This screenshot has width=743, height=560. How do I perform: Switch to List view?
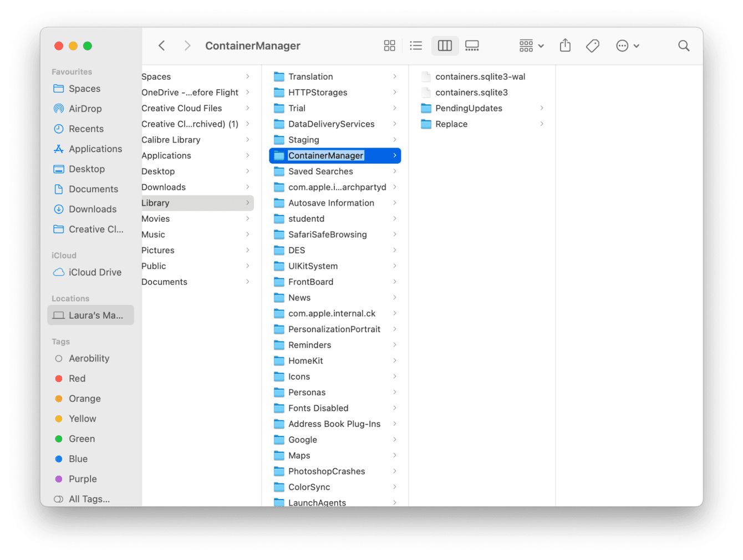coord(416,45)
